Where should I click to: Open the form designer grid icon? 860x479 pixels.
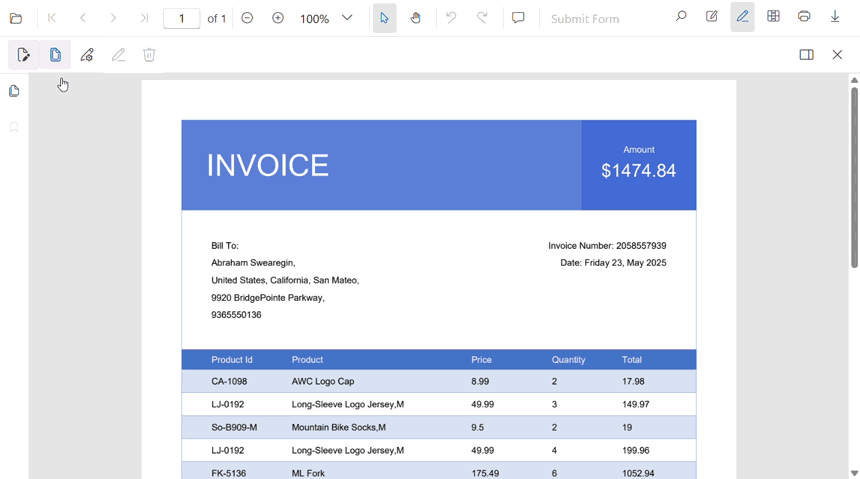pos(773,17)
